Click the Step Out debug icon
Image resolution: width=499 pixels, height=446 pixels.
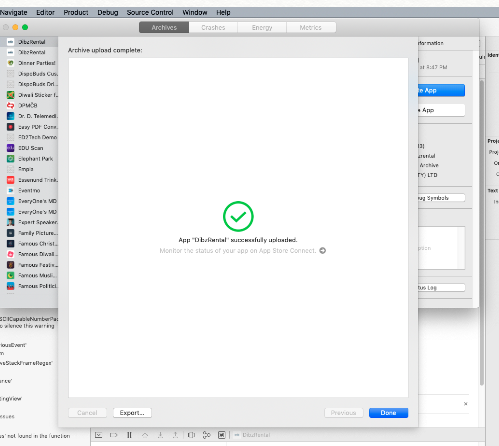coord(175,435)
